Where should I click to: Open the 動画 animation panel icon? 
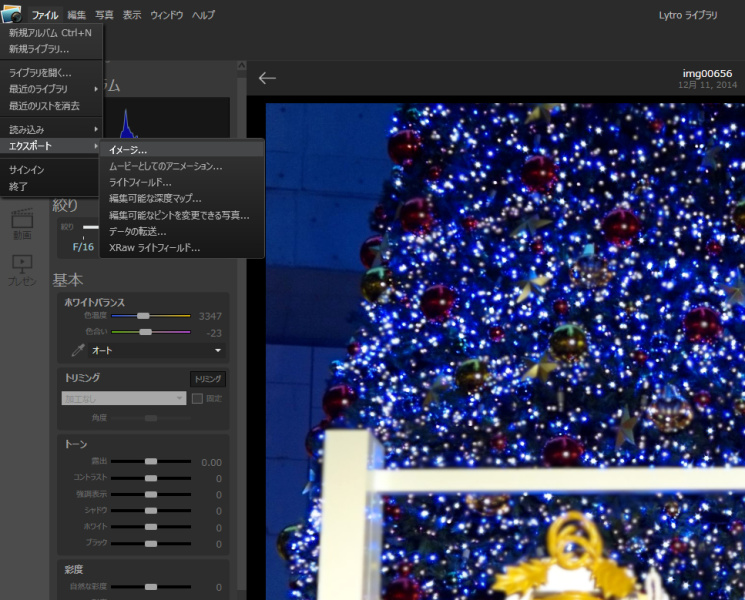tap(22, 225)
